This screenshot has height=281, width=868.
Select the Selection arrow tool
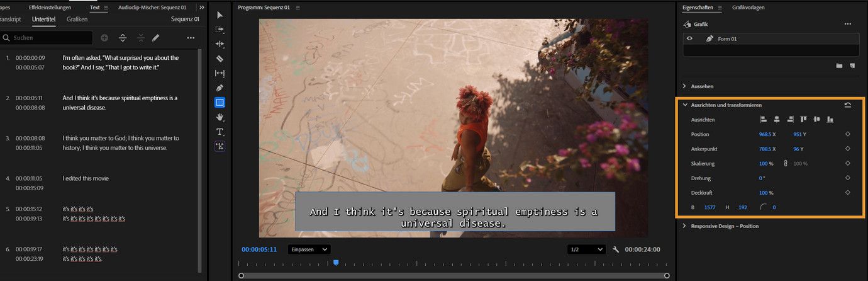[220, 14]
